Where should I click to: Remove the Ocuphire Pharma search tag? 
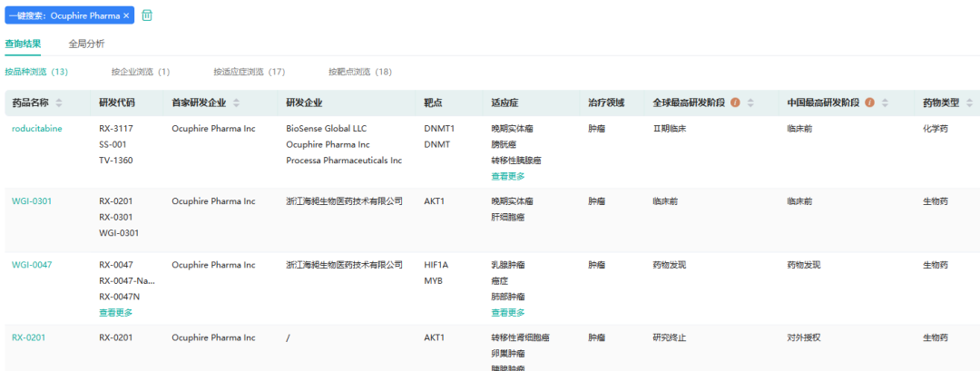pyautogui.click(x=126, y=16)
